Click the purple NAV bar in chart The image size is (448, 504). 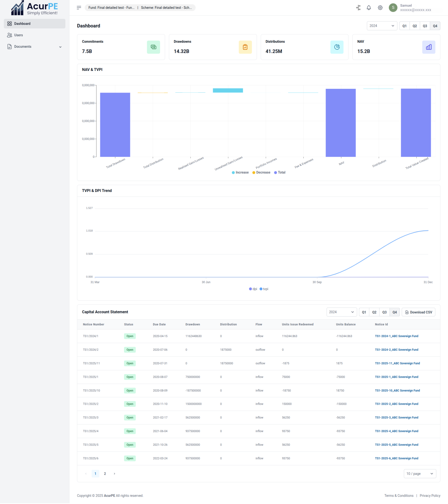(341, 123)
